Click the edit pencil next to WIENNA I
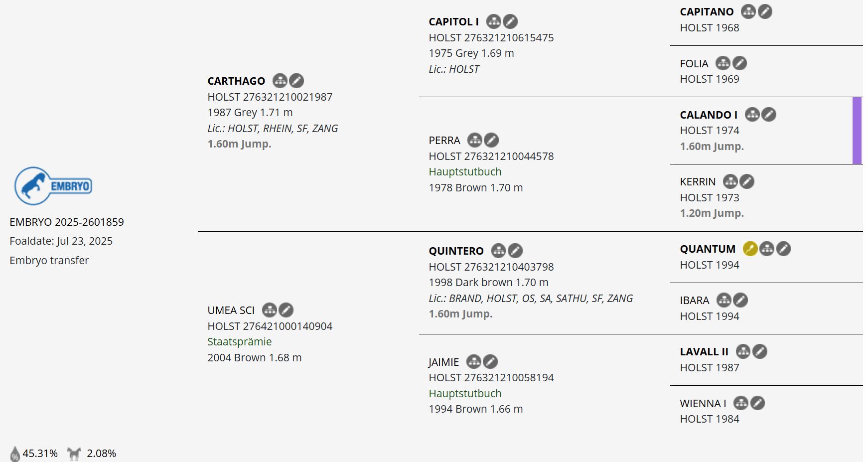 pos(757,403)
